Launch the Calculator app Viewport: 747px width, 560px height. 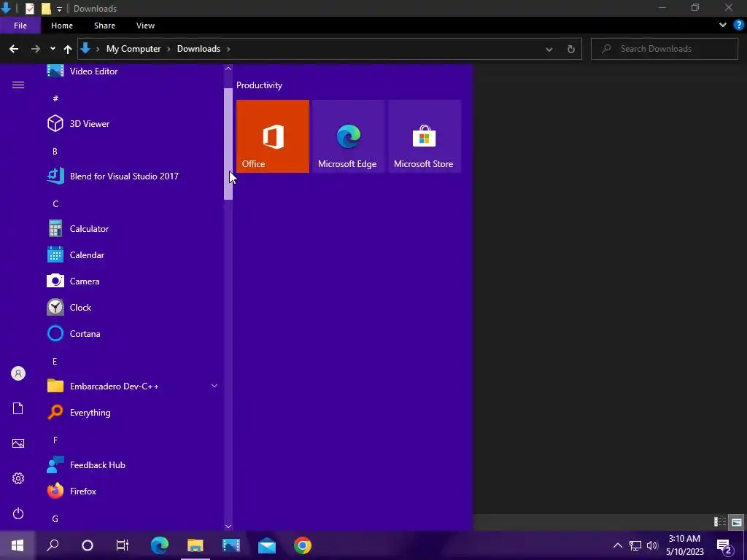[133, 229]
